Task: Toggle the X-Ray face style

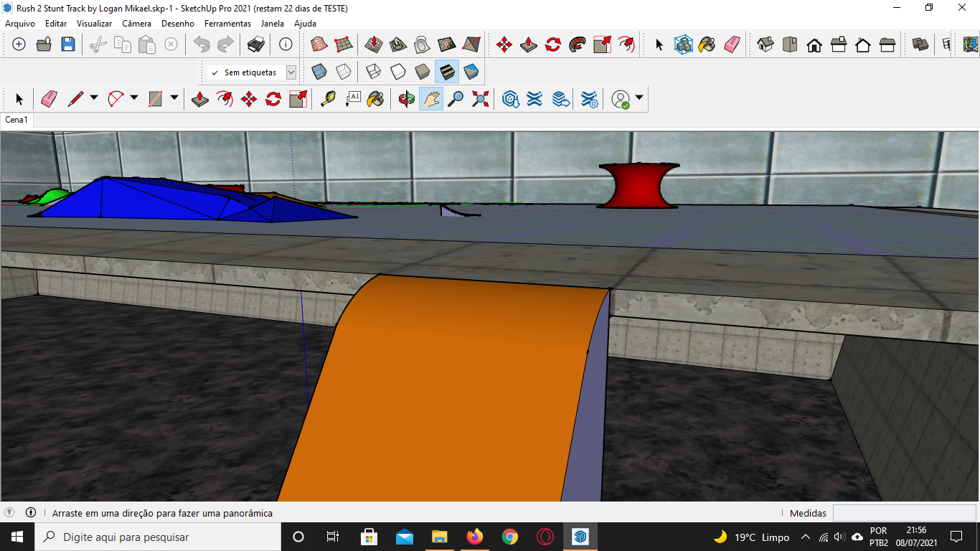Action: 319,72
